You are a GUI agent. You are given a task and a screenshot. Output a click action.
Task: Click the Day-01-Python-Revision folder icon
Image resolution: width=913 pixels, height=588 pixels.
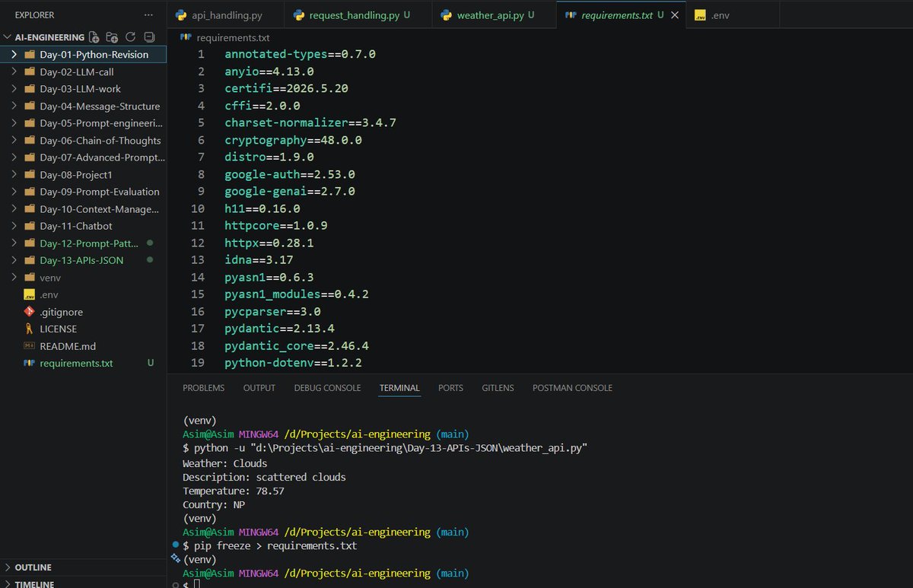point(30,55)
